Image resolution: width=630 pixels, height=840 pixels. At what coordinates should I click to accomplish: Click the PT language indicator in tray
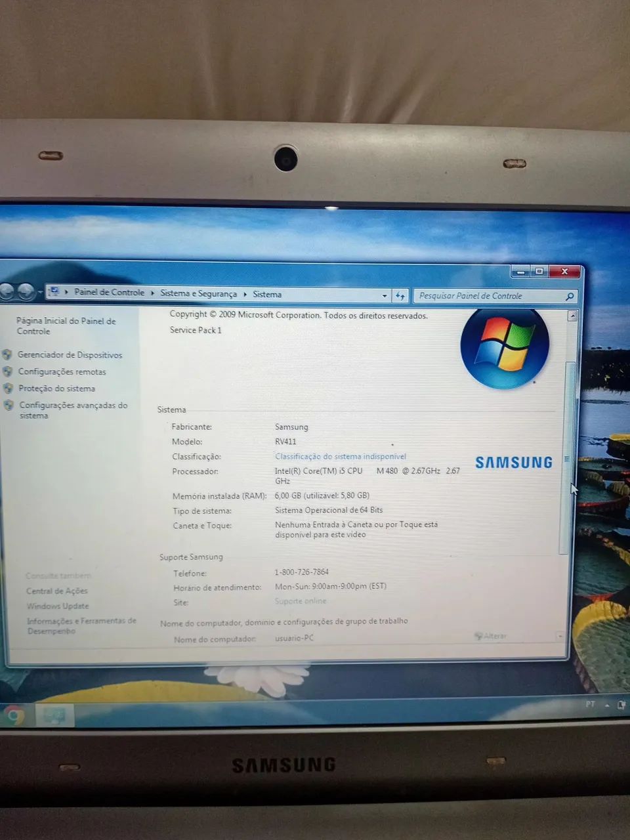[x=589, y=704]
